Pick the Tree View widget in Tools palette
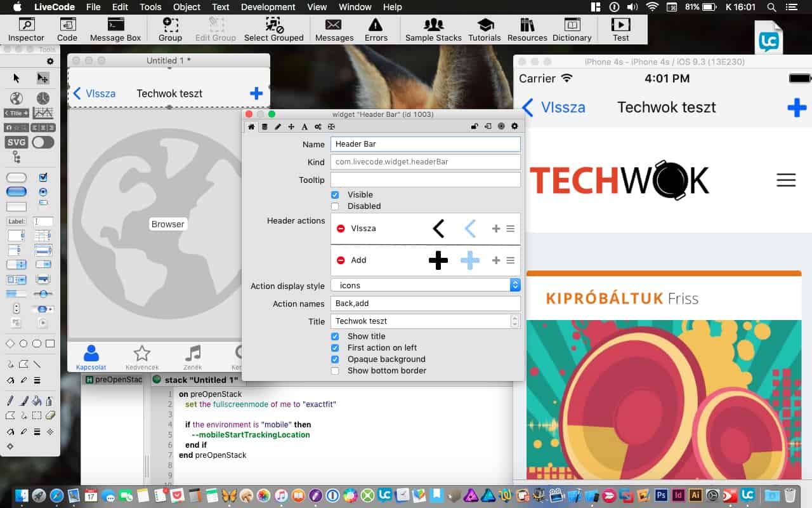 (16, 157)
